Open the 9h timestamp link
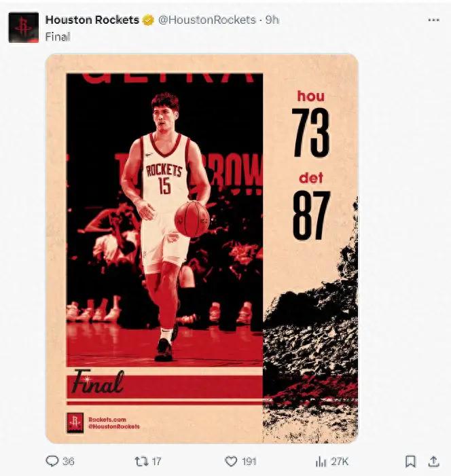Image resolution: width=451 pixels, height=476 pixels. pos(272,20)
